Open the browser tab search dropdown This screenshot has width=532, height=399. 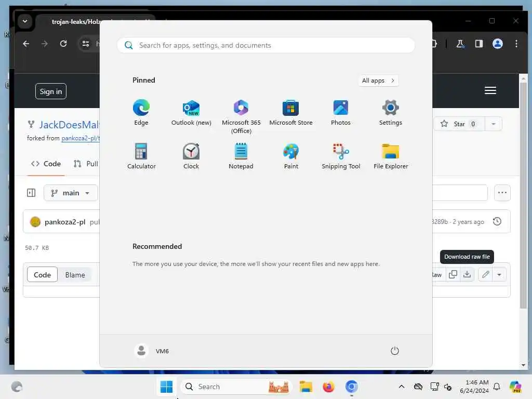25,21
